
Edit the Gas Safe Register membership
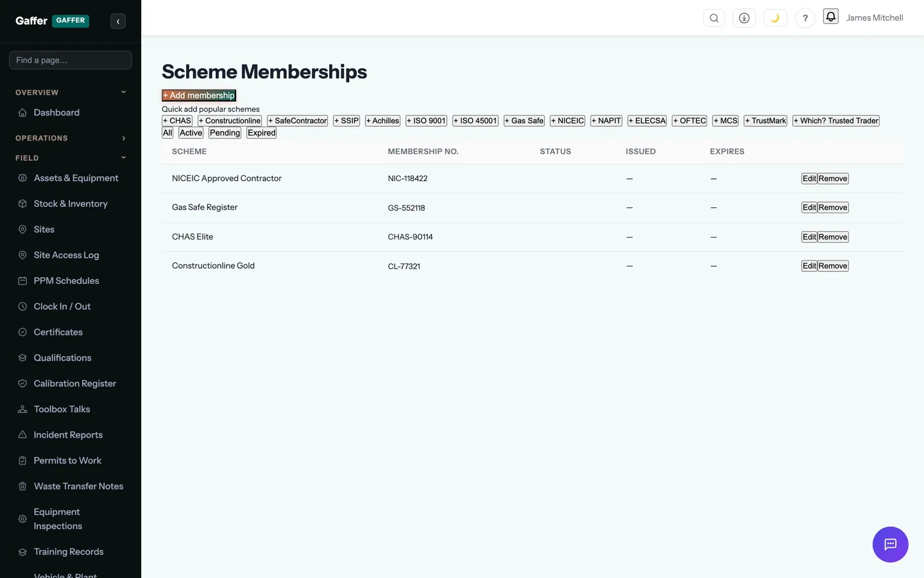coord(809,207)
